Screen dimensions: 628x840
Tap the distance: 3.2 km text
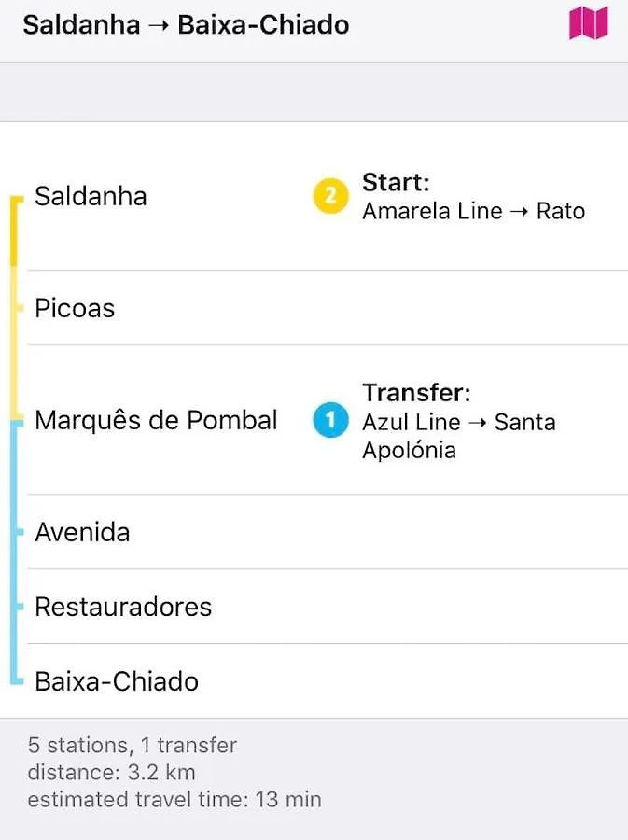[111, 773]
